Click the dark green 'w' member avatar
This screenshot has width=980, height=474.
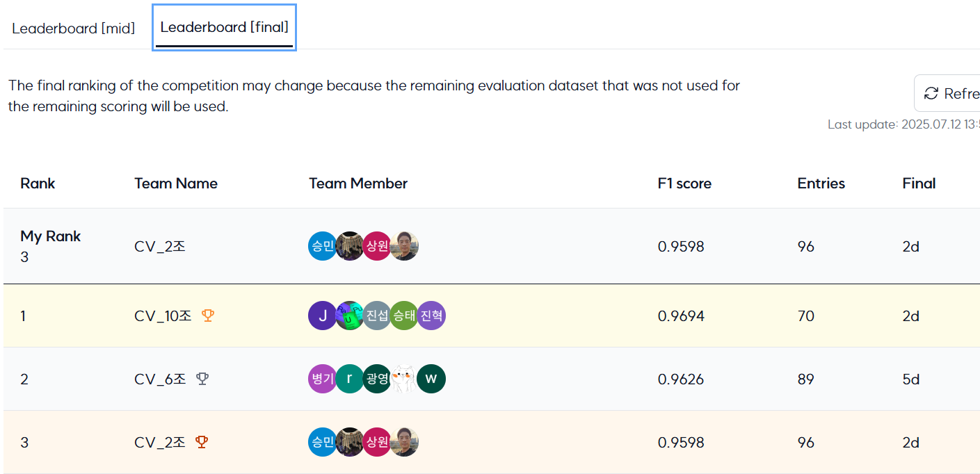[431, 379]
